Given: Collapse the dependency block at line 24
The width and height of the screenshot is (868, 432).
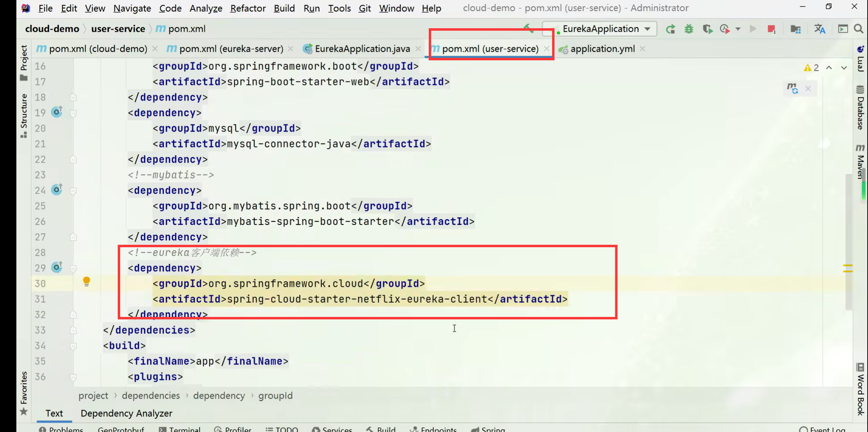Looking at the screenshot, I should point(73,190).
